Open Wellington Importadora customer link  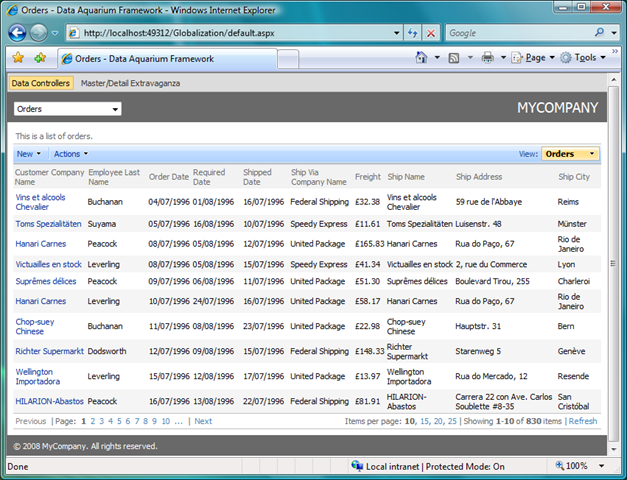[38, 376]
